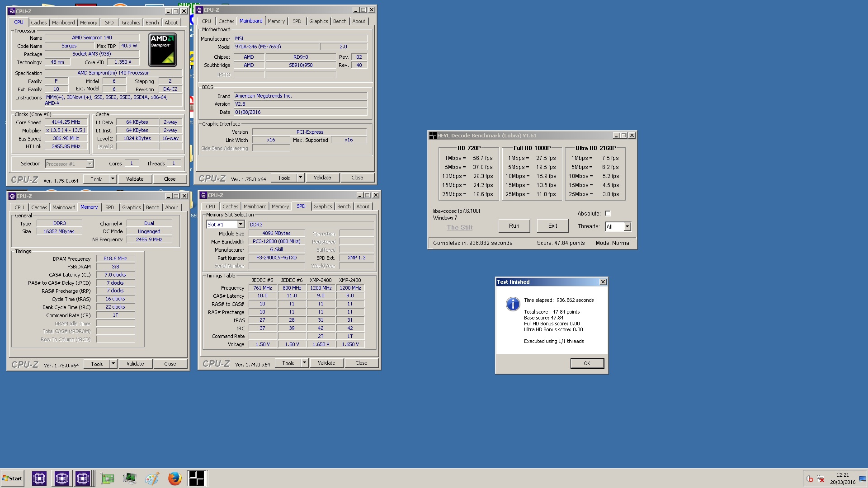This screenshot has width=868, height=488.
Task: Click the part number F3-2400C9-4GTXD
Action: tap(277, 258)
